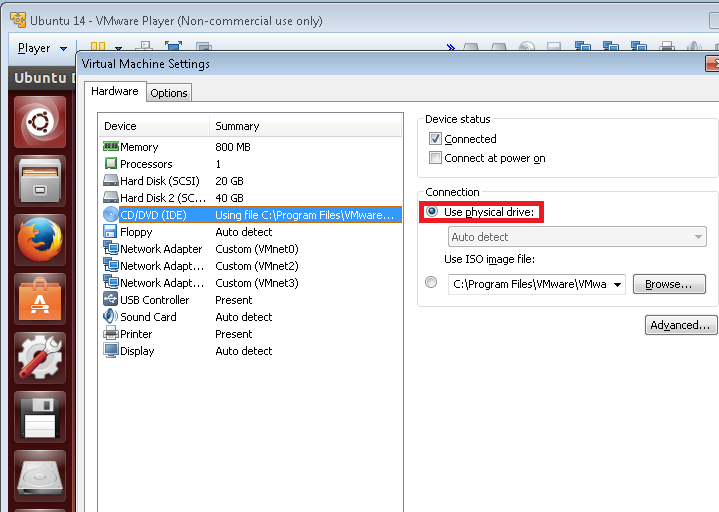Select the Memory device row
This screenshot has height=512, width=719.
(139, 147)
